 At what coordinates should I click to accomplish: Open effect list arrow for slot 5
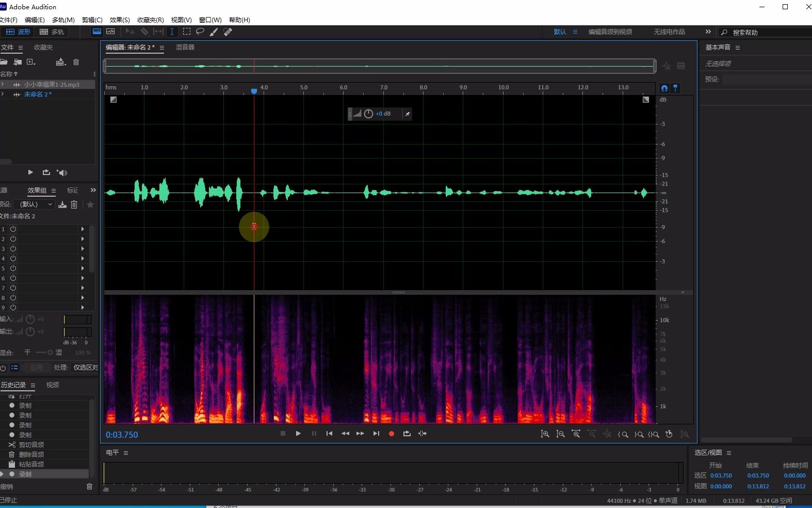click(83, 268)
